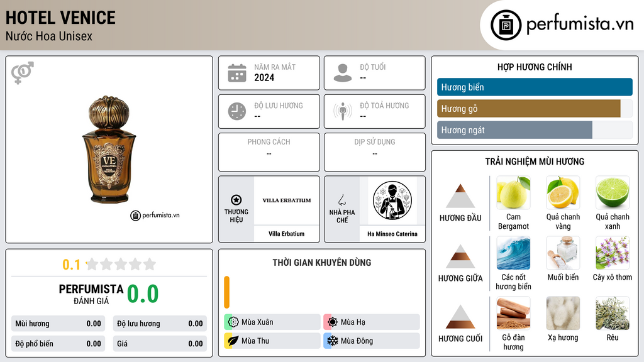
Task: Open the Muối biển salt image
Action: [563, 253]
